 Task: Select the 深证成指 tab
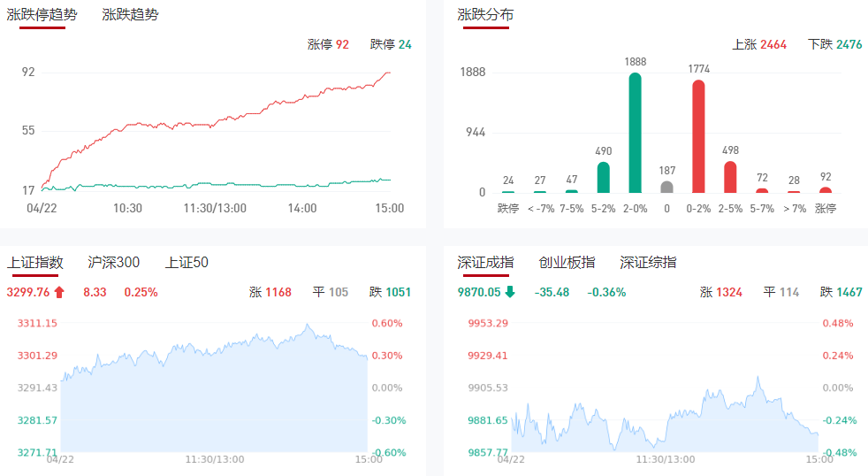(485, 263)
